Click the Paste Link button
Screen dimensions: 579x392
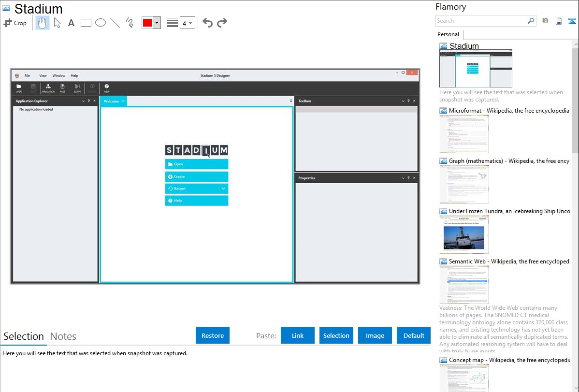click(x=298, y=335)
